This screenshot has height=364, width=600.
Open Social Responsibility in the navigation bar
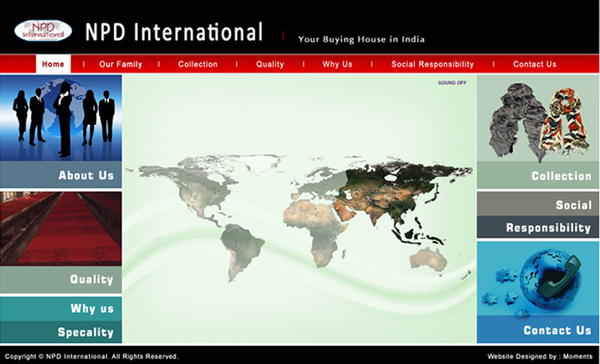click(x=433, y=64)
